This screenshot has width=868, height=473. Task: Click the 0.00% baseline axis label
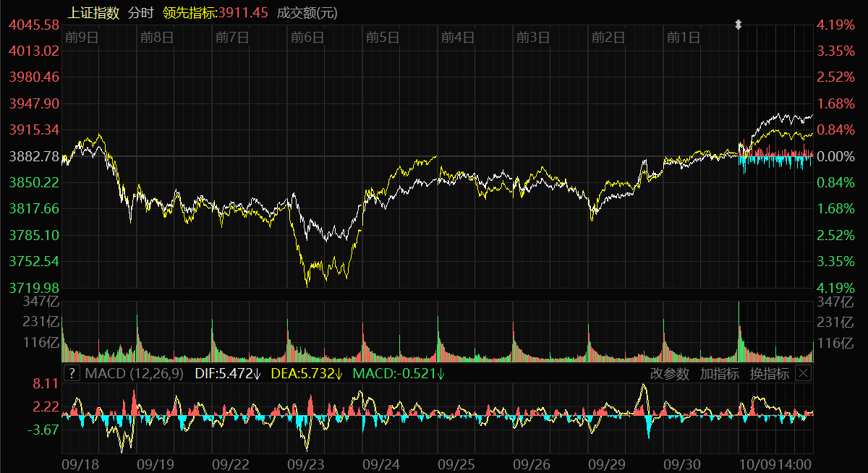click(x=835, y=156)
